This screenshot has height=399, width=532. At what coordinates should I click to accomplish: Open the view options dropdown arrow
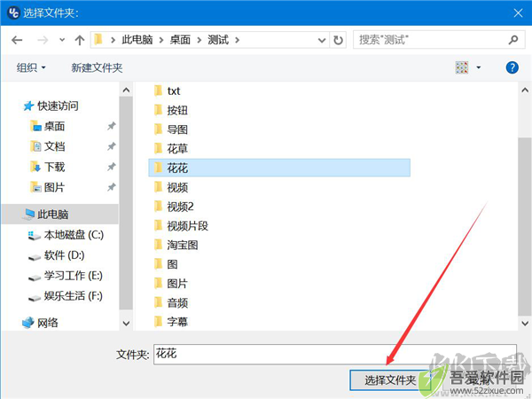[479, 67]
